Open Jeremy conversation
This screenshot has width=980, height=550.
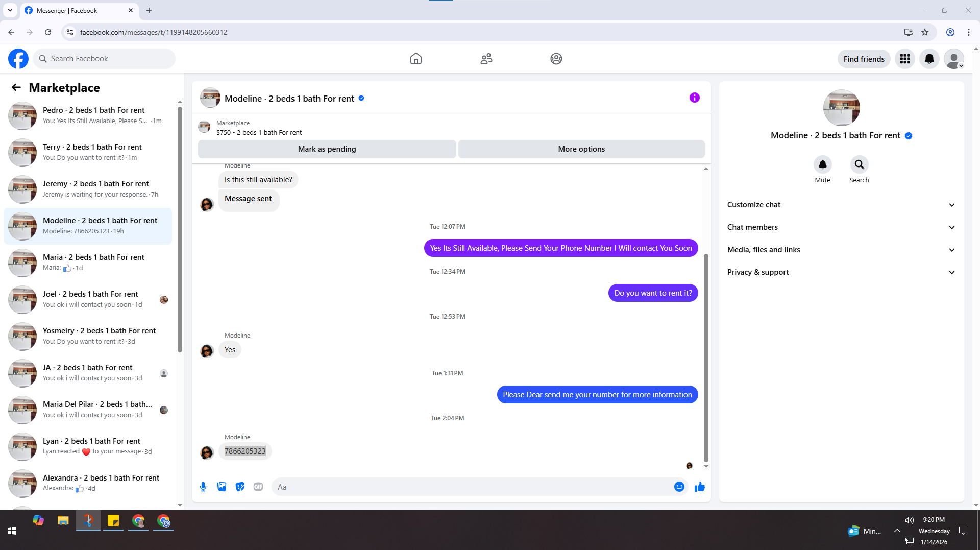tap(88, 189)
